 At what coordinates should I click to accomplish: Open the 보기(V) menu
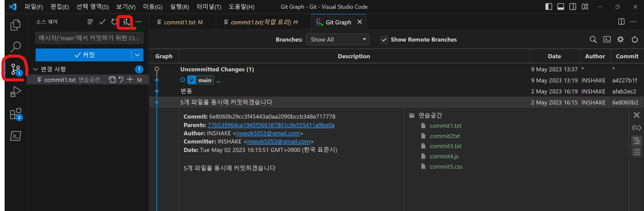(x=126, y=7)
